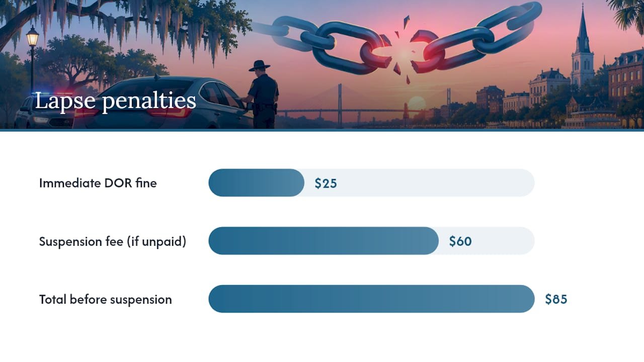This screenshot has width=644, height=362.
Task: Select the $85 value label
Action: point(556,299)
